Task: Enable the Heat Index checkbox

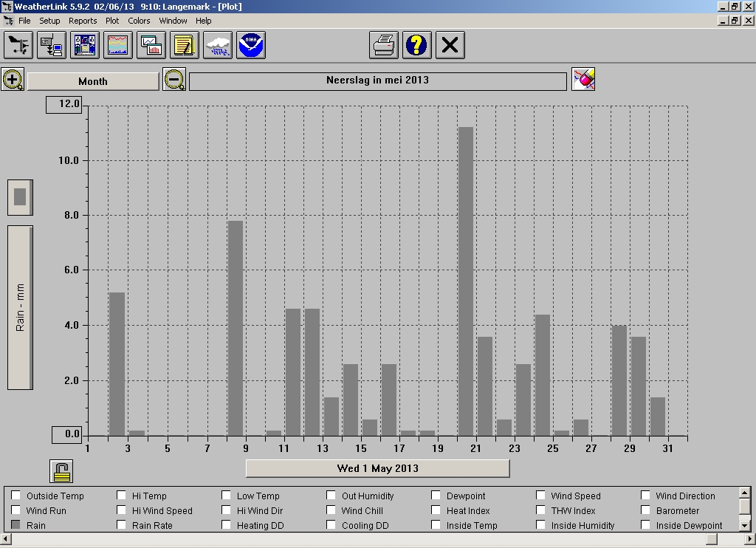Action: tap(436, 510)
